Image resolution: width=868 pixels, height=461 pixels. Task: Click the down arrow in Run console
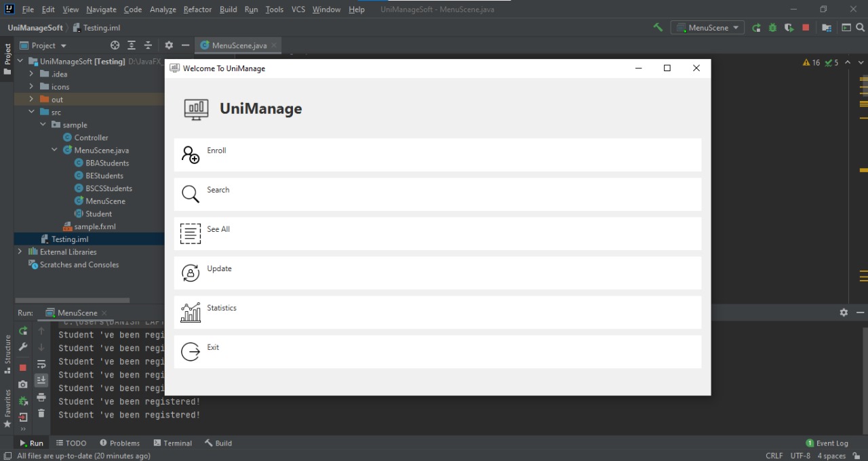[41, 347]
